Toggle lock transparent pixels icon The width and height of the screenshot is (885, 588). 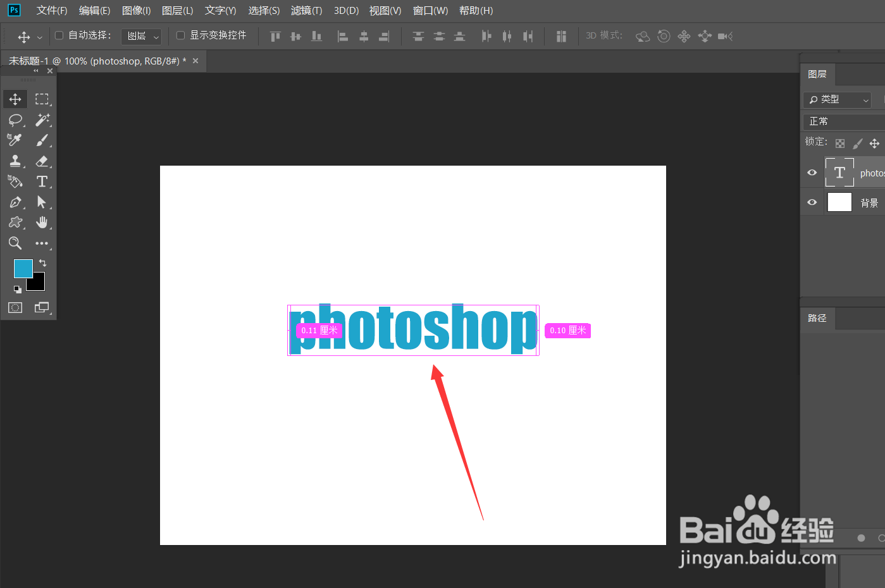click(840, 144)
